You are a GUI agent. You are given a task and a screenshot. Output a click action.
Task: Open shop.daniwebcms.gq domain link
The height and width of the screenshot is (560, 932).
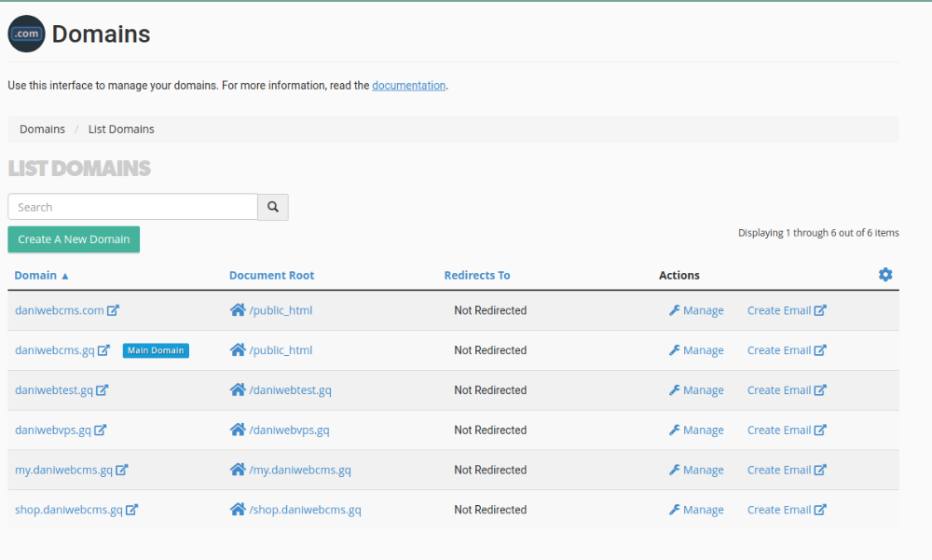pos(69,510)
